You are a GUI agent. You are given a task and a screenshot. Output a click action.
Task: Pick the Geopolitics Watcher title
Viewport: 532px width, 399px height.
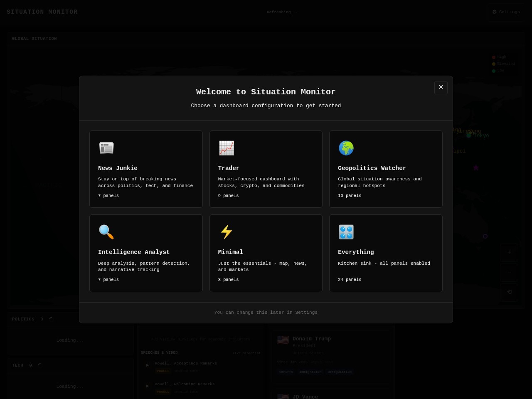point(372,168)
